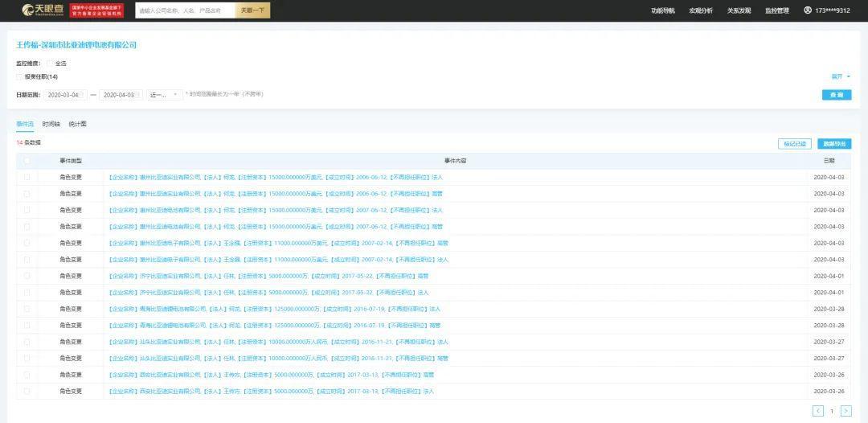Tick the 全选 monitoring dimension checkbox
The height and width of the screenshot is (423, 868).
[50, 64]
